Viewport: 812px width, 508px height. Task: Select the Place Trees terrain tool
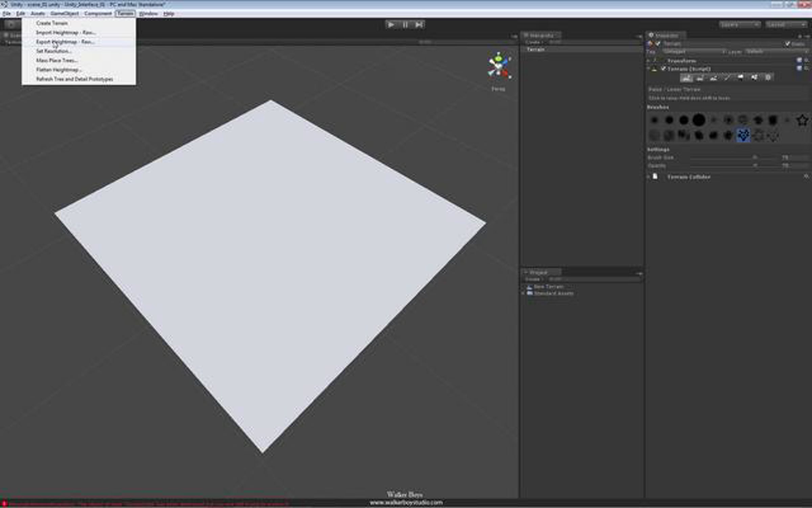pos(740,78)
